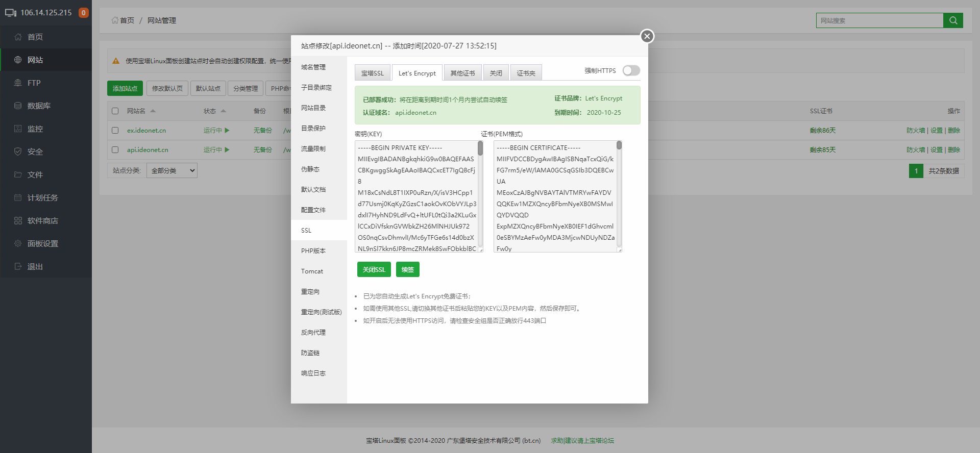Image resolution: width=980 pixels, height=453 pixels.
Task: Switch to the Let's Encrypt tab
Action: point(417,73)
